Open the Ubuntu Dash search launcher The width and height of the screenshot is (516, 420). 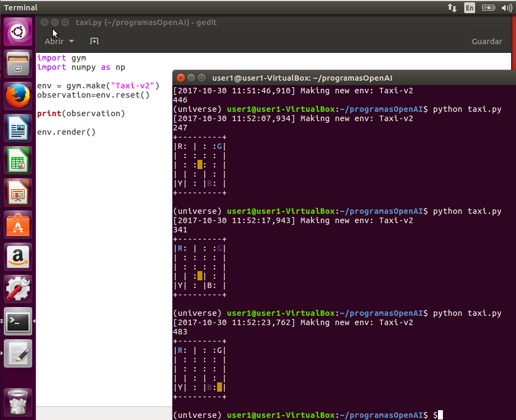pos(18,32)
